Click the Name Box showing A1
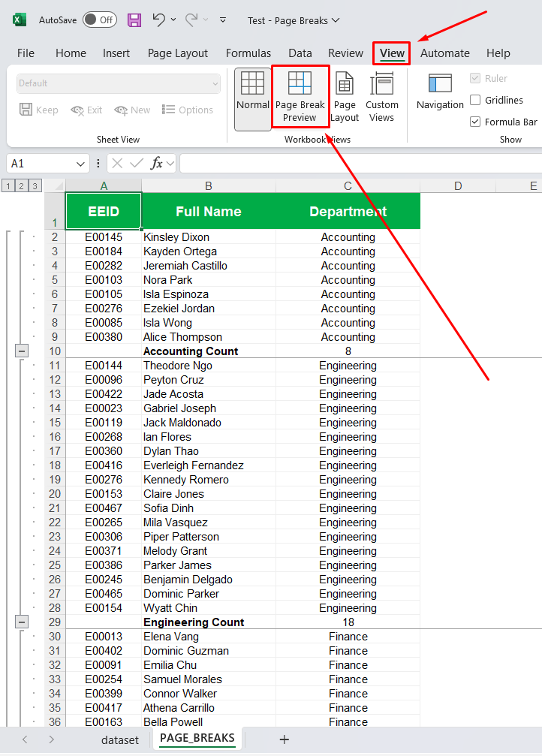The image size is (542, 756). [41, 164]
